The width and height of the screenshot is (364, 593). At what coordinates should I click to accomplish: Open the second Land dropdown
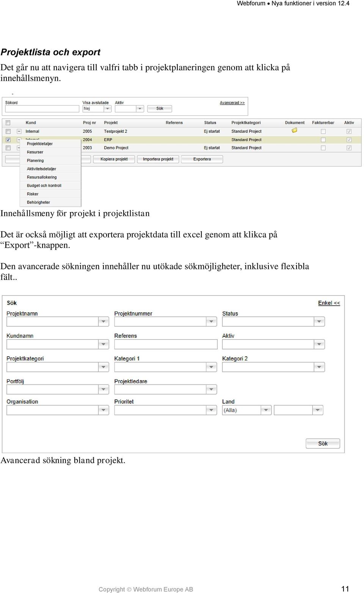pyautogui.click(x=318, y=410)
